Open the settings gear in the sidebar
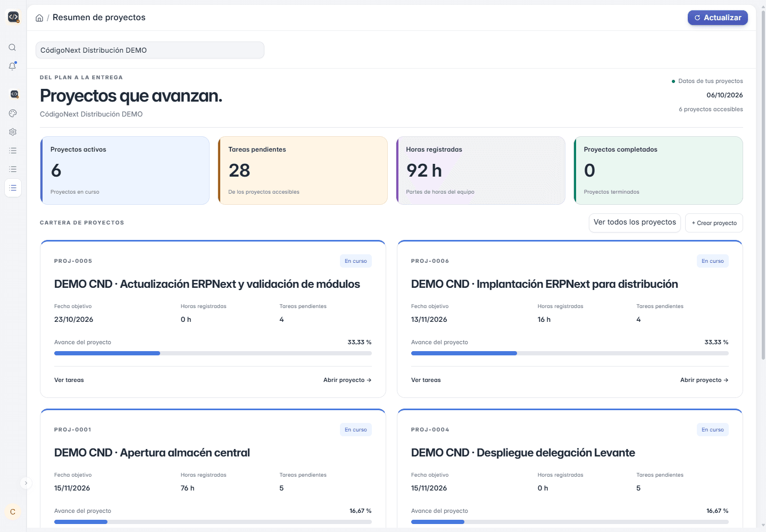This screenshot has width=766, height=532. click(13, 132)
